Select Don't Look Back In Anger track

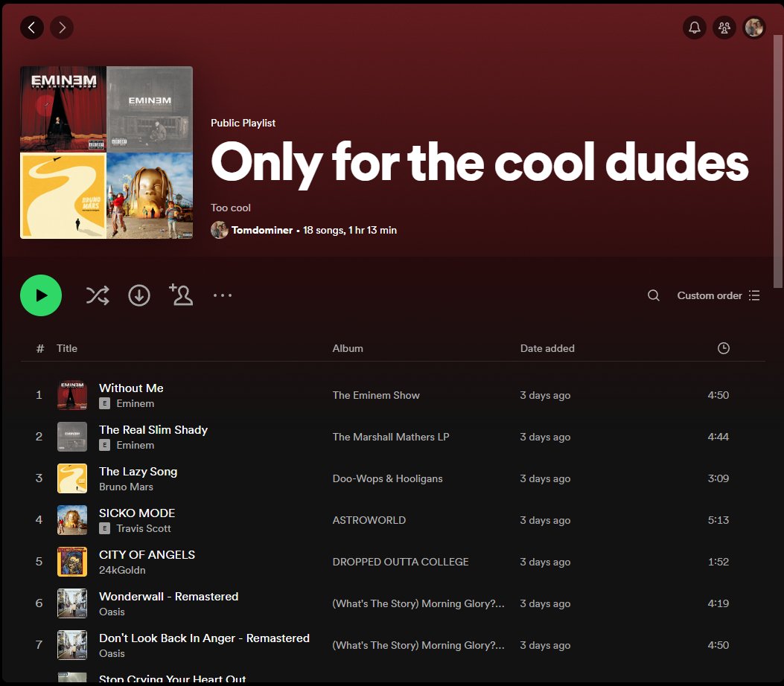coord(204,638)
